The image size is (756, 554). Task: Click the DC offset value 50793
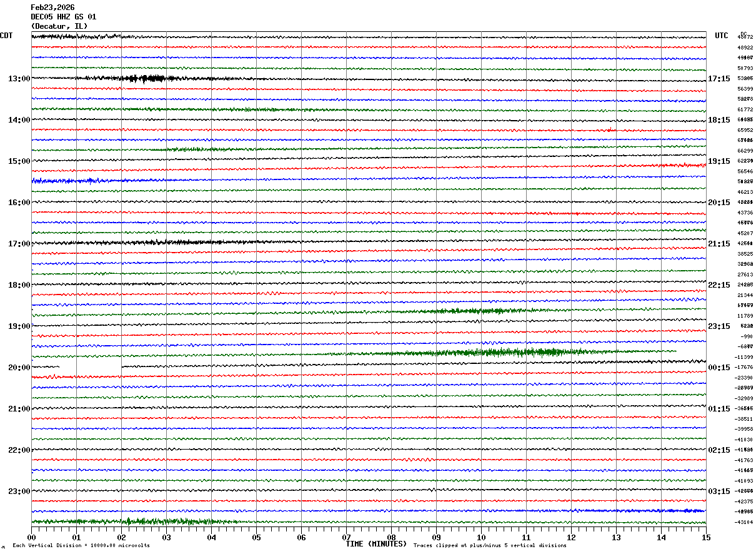point(745,68)
